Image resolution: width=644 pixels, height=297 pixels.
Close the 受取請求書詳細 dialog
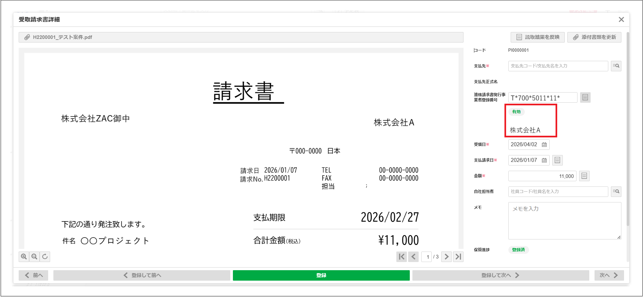pos(621,20)
